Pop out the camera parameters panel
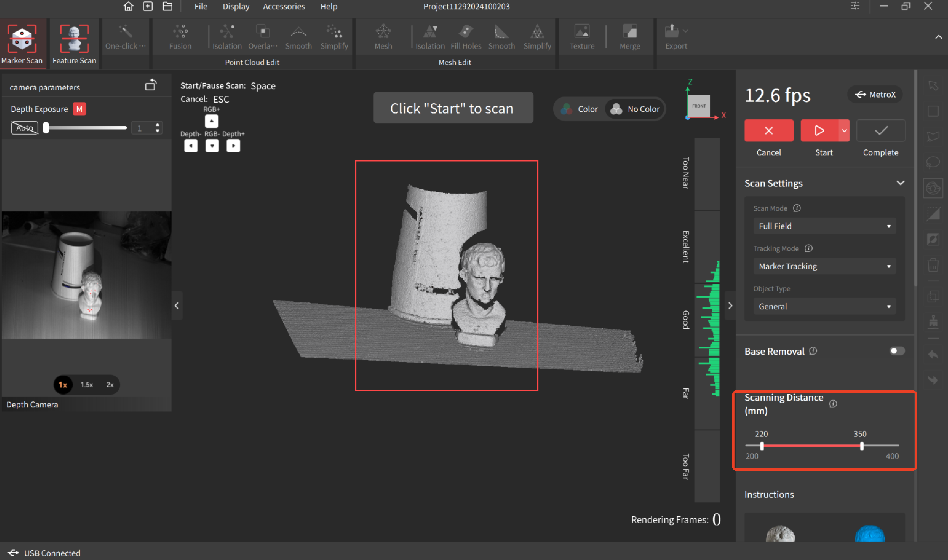This screenshot has height=560, width=948. tap(151, 85)
